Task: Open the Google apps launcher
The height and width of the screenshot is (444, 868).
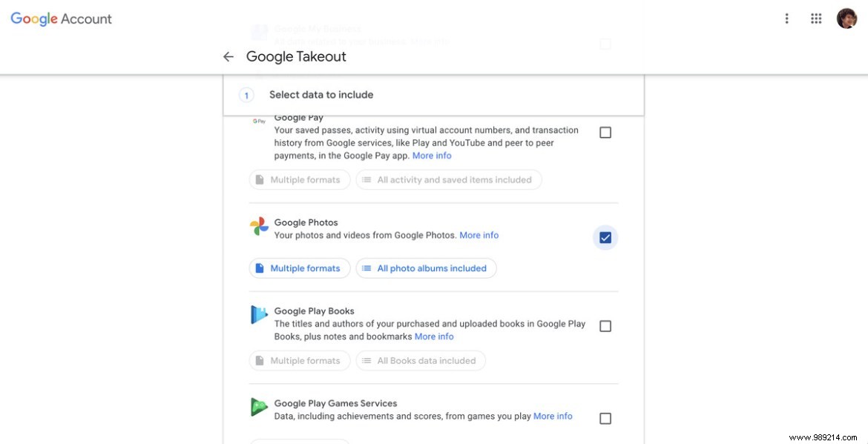Action: click(816, 18)
